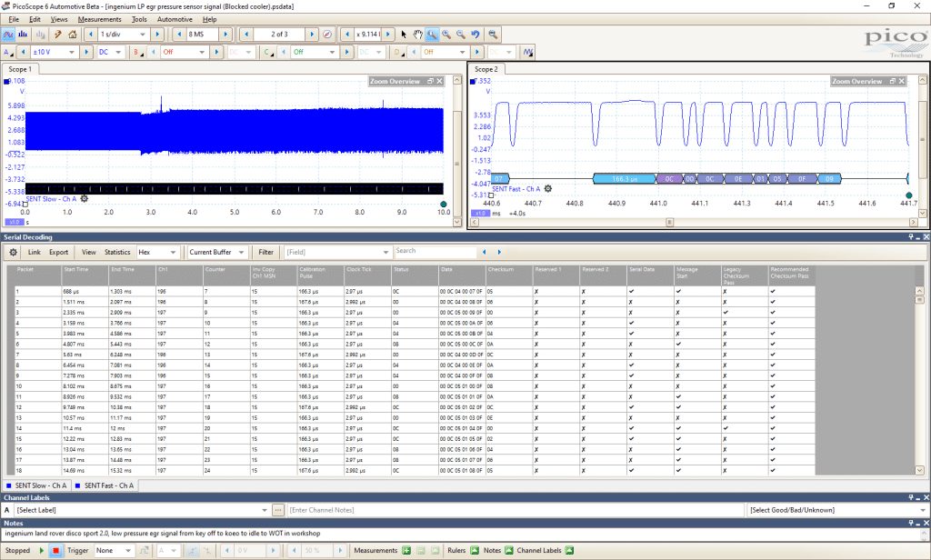Open the File menu
This screenshot has height=560, width=931.
(14, 19)
